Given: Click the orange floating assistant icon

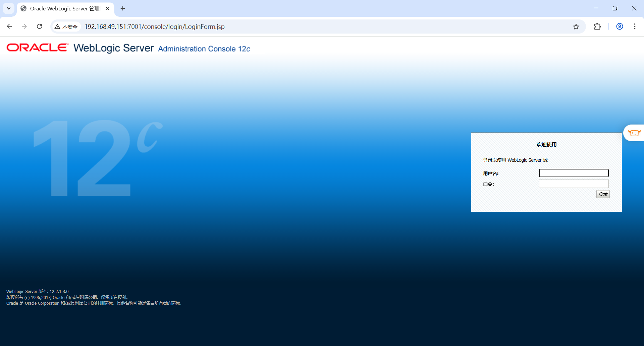Looking at the screenshot, I should pos(634,133).
